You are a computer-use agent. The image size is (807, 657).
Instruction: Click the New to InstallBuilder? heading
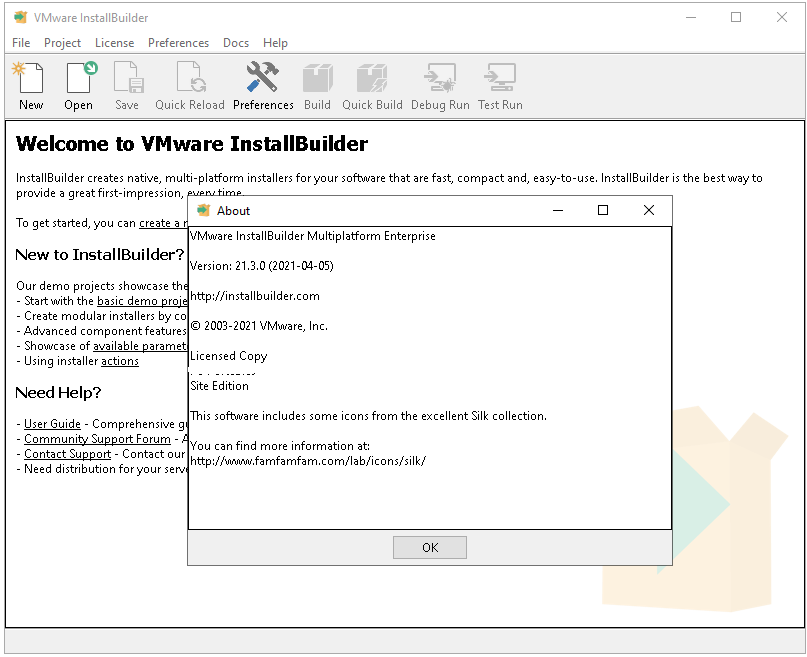pyautogui.click(x=100, y=254)
